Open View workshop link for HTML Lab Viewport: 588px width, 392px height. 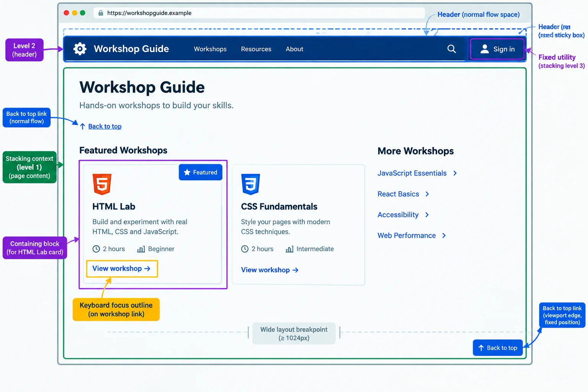[x=122, y=269]
